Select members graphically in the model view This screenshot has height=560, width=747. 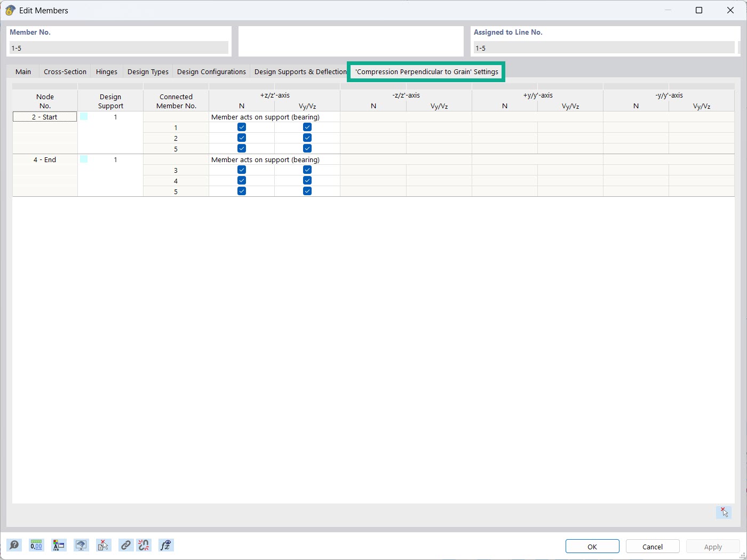(x=81, y=545)
